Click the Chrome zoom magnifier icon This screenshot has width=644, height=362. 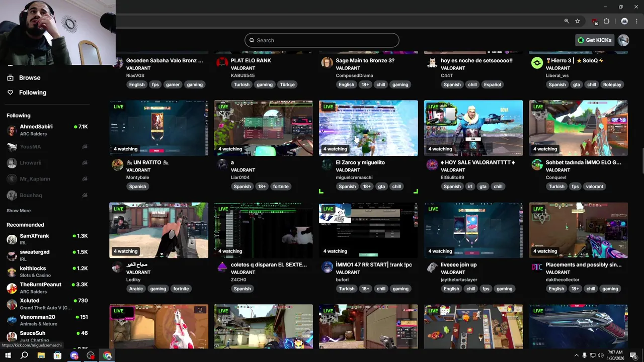point(567,21)
